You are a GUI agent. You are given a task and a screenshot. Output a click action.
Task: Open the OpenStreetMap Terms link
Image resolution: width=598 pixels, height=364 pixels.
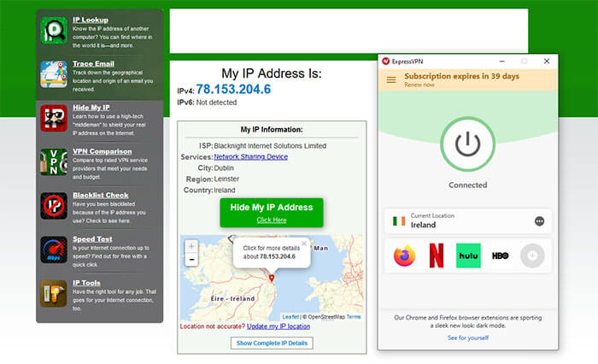(x=354, y=317)
